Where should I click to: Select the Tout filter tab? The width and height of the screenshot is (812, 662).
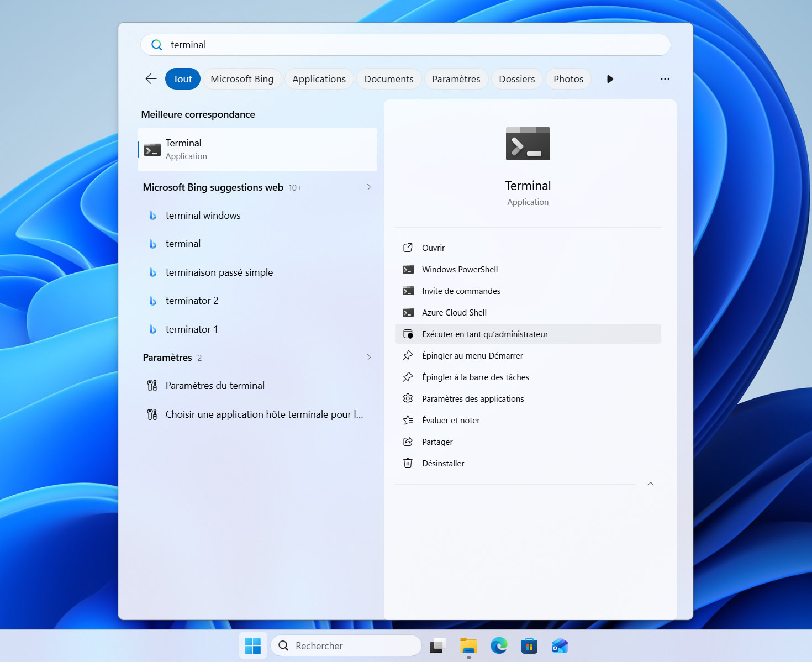click(183, 79)
